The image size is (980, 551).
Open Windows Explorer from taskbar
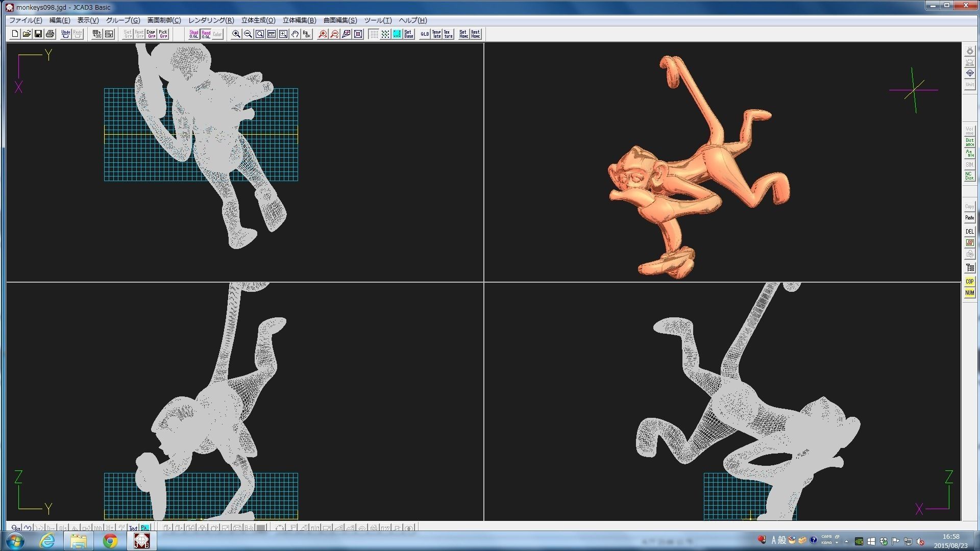(x=79, y=541)
